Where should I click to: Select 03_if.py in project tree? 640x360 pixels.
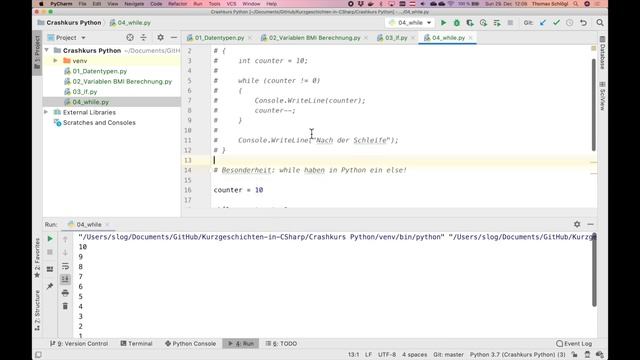click(84, 92)
